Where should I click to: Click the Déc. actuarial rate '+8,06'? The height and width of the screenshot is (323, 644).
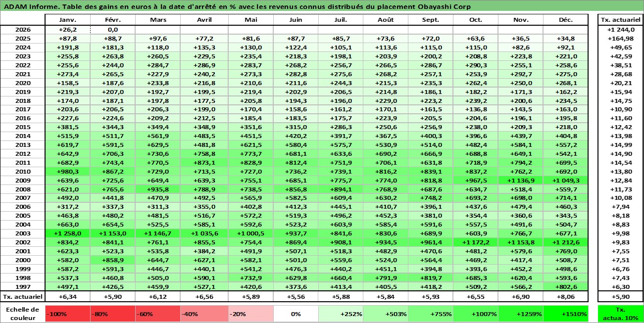pyautogui.click(x=566, y=296)
